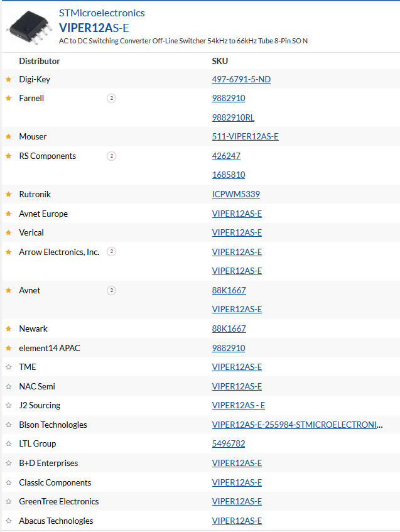The height and width of the screenshot is (532, 400).
Task: Open the Verical VIPER12AS-E link
Action: pyautogui.click(x=237, y=233)
